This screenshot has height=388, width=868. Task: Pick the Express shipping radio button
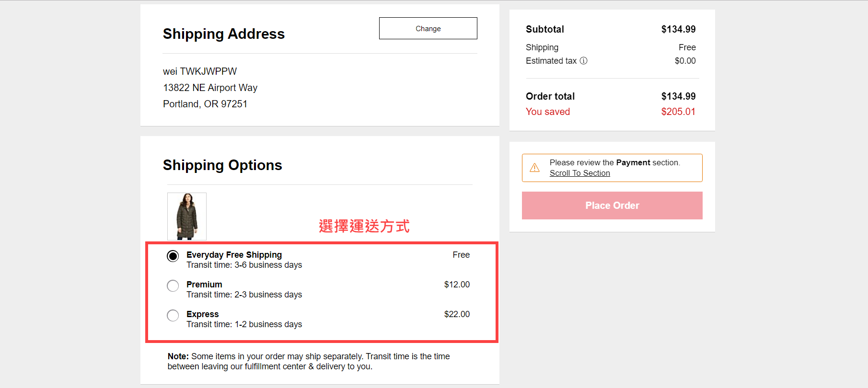[173, 316]
